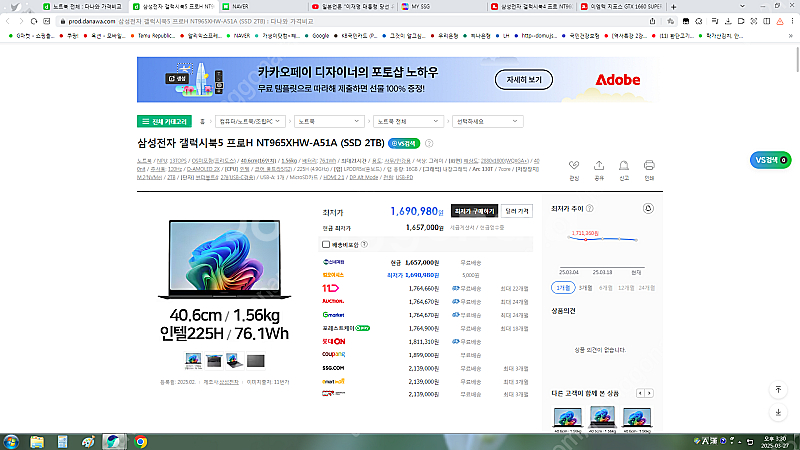This screenshot has width=800, height=450.
Task: Click the share icon beside the product
Action: point(599,165)
